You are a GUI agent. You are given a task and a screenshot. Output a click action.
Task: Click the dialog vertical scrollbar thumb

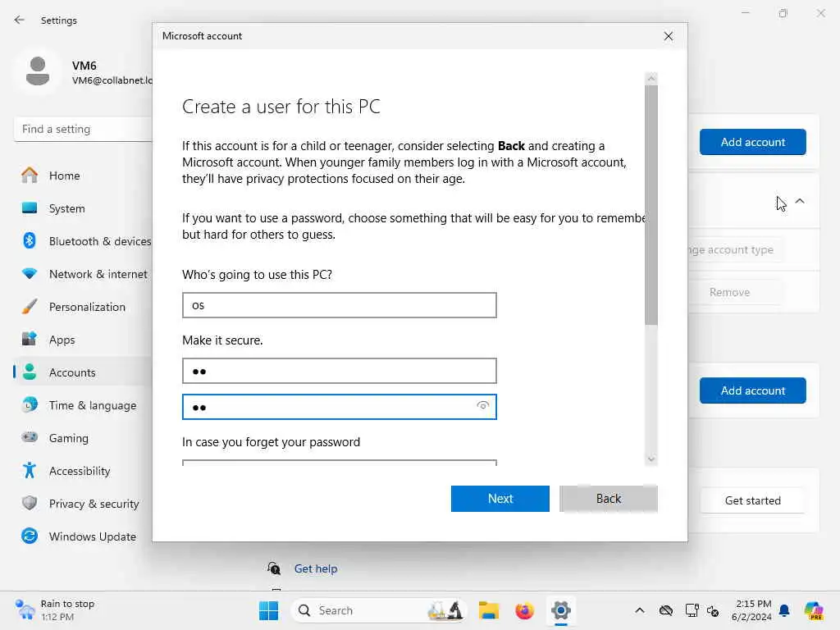tap(651, 204)
